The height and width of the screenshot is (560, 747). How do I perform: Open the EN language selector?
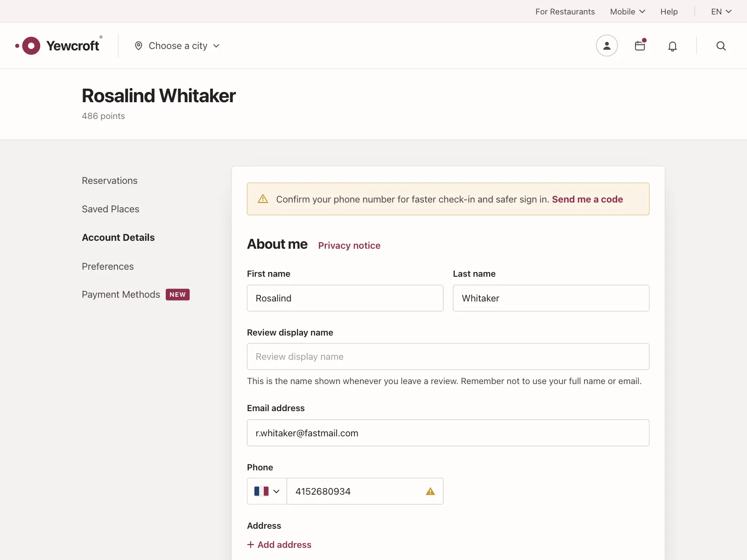(721, 12)
